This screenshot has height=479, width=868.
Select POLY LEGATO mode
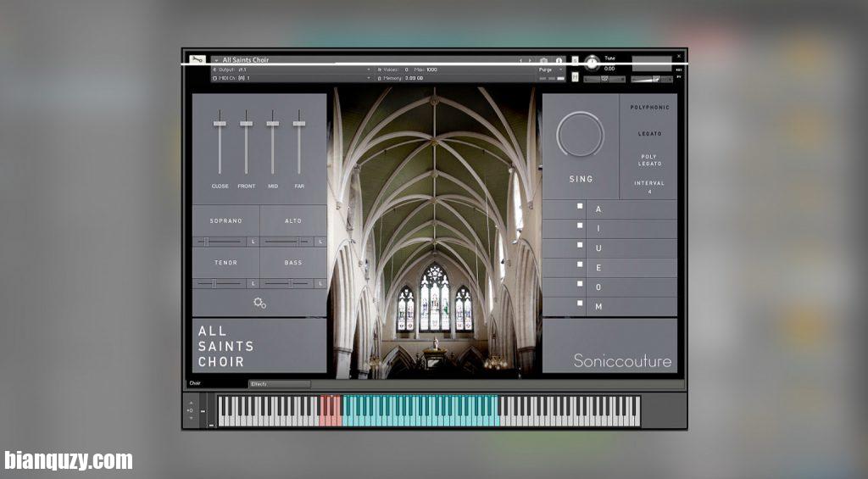[x=649, y=160]
